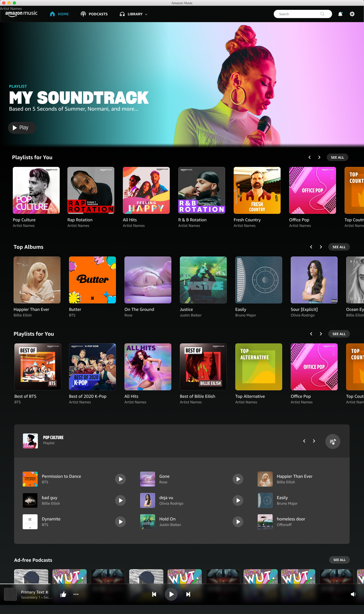Advance second Playlists for You carousel
The image size is (364, 614).
[321, 334]
